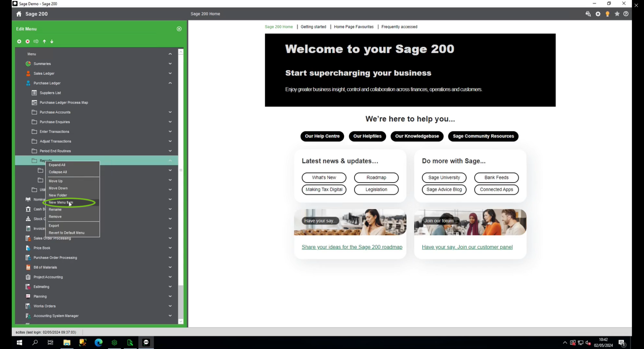
Task: Click the move down arrow icon
Action: tap(52, 42)
